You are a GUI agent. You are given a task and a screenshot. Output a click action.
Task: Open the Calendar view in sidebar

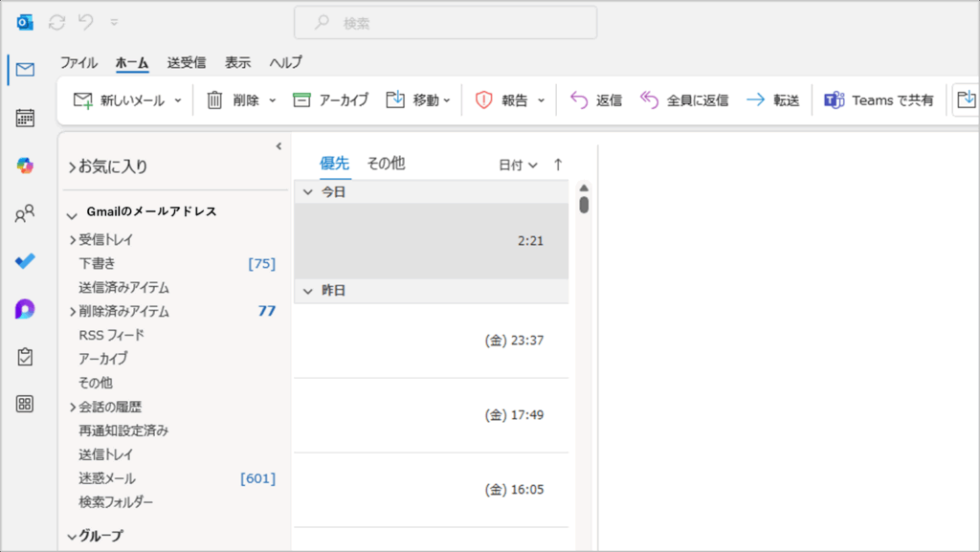coord(26,118)
